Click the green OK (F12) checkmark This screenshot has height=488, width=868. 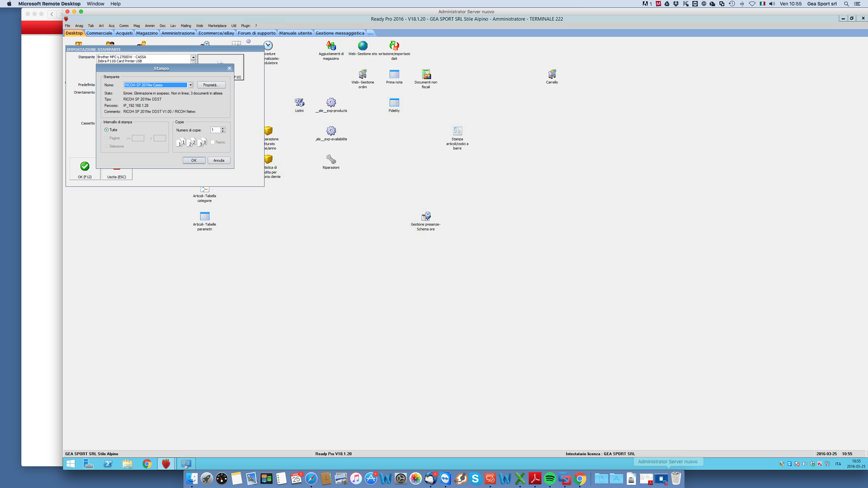(x=85, y=166)
